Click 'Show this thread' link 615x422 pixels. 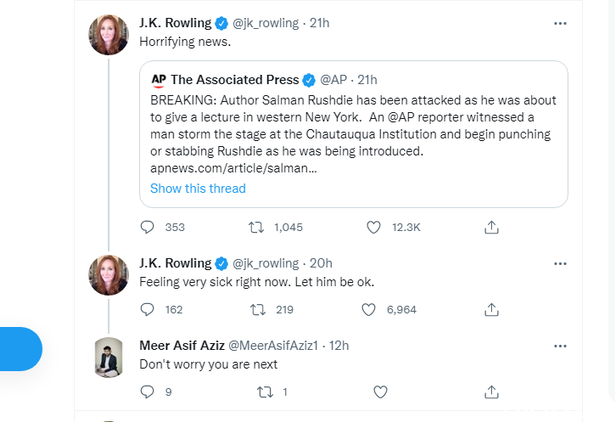tap(198, 188)
